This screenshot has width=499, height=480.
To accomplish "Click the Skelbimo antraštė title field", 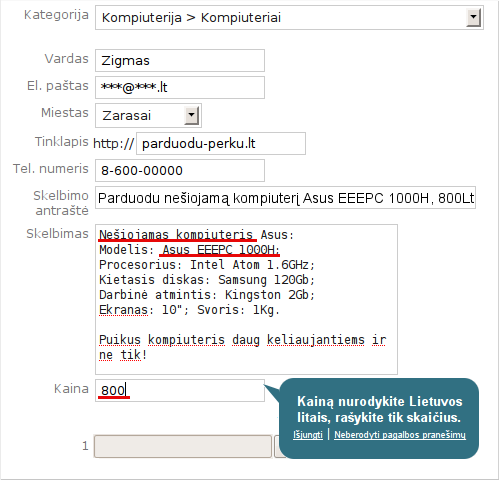I will tap(285, 198).
